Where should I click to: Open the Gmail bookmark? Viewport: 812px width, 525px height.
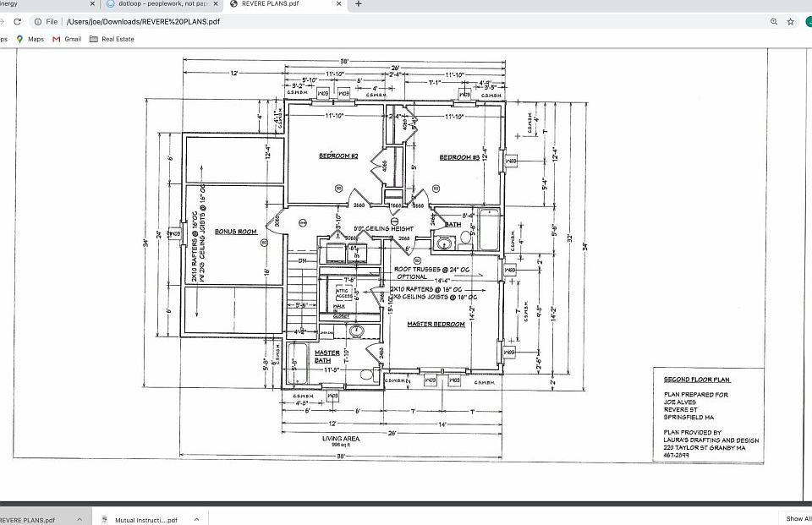click(x=67, y=39)
